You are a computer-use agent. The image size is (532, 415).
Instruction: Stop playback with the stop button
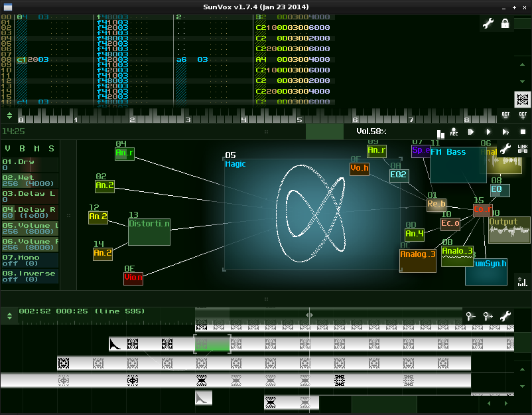pos(523,132)
